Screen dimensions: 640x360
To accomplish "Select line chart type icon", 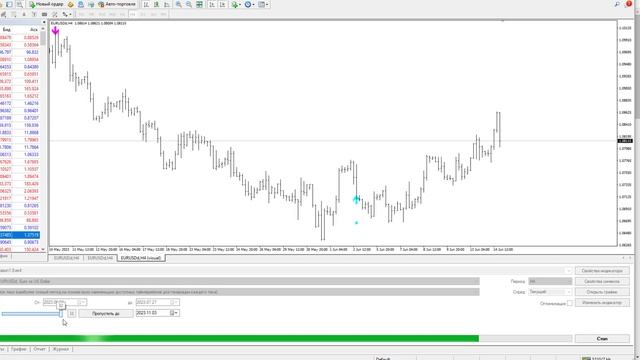I will [x=167, y=4].
